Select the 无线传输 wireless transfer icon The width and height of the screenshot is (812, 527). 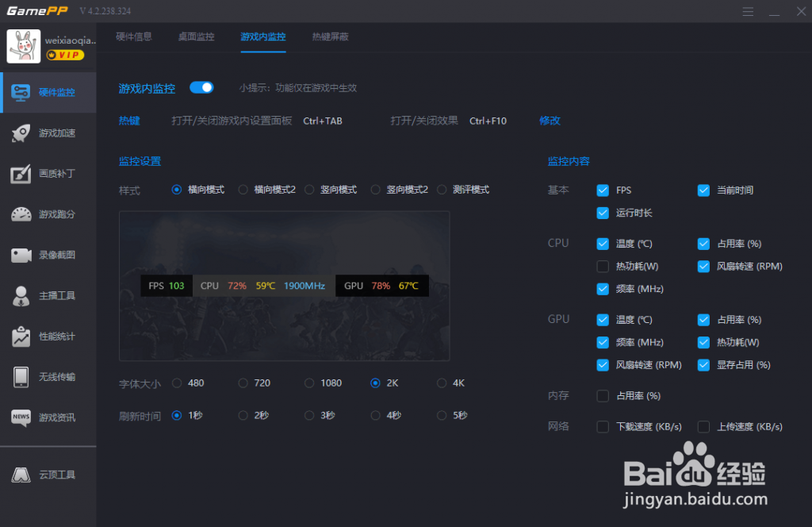[48, 375]
